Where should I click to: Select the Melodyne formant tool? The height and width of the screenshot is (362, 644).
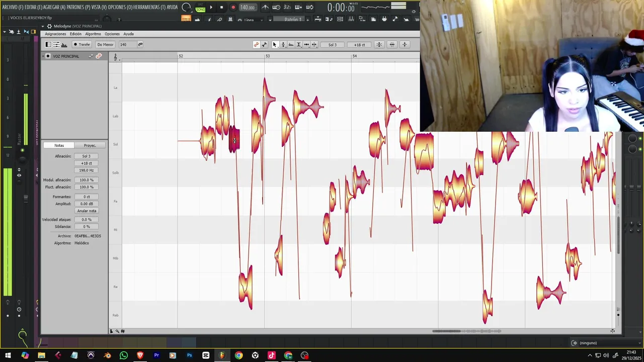click(x=291, y=45)
